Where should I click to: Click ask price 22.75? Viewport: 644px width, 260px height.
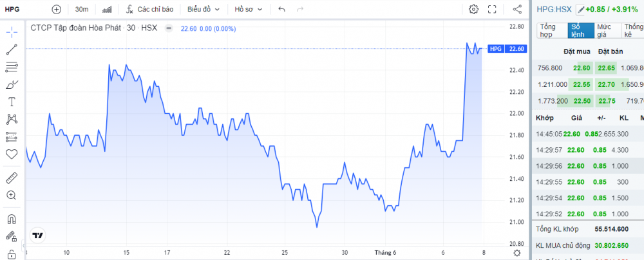coord(606,102)
